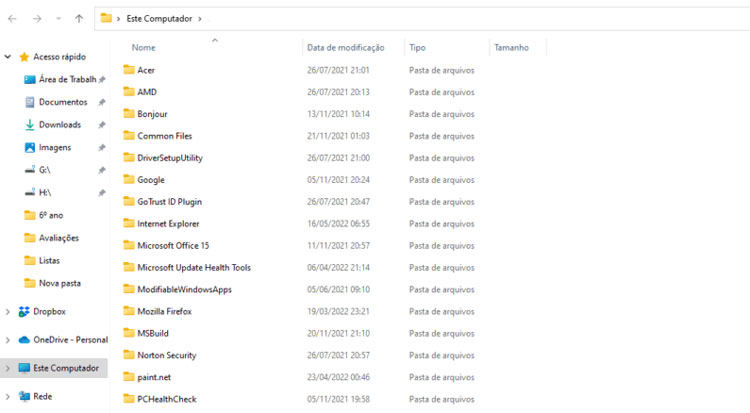Collapse the Acesso rápido section
Viewport: 750px width, 413px height.
click(8, 57)
